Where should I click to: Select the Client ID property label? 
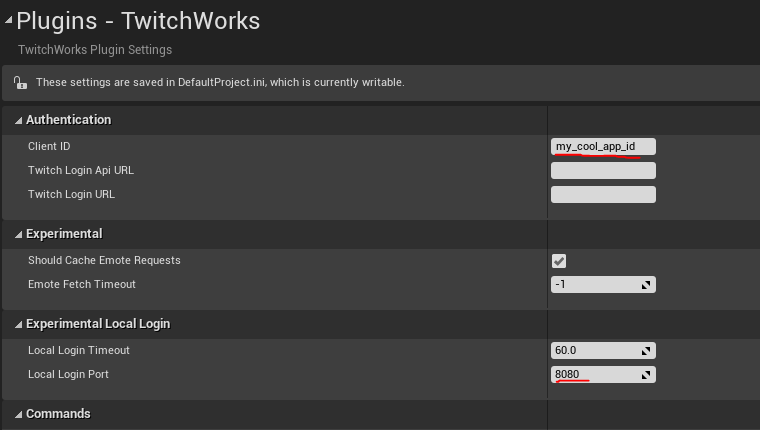(49, 147)
